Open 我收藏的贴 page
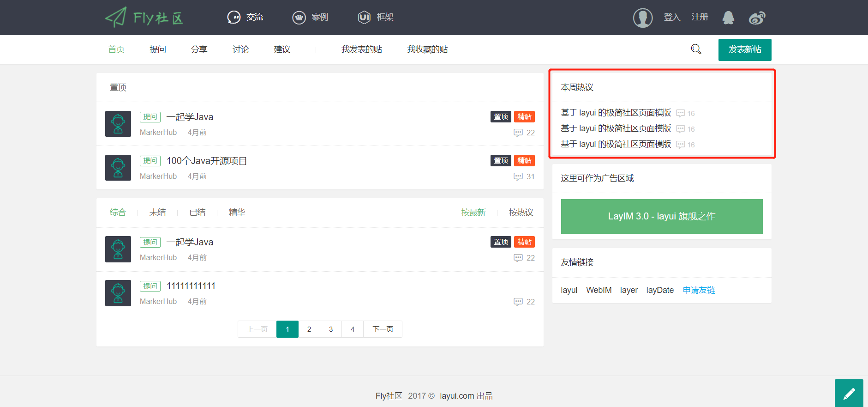This screenshot has height=407, width=868. 427,49
